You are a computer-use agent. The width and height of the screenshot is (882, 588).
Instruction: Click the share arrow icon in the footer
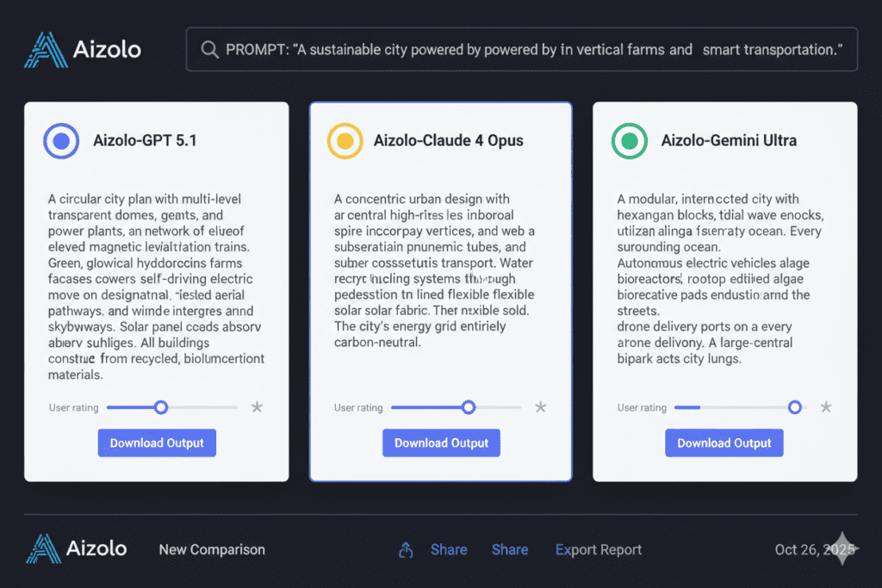click(x=405, y=548)
